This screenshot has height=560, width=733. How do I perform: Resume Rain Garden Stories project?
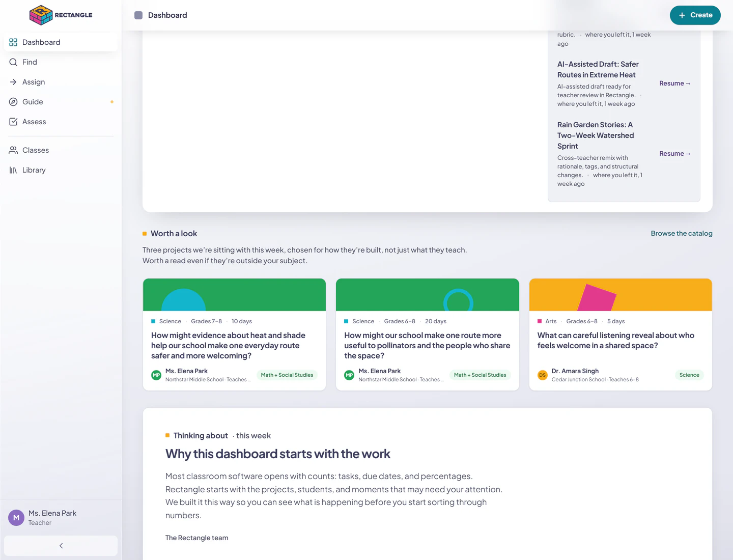click(x=675, y=154)
